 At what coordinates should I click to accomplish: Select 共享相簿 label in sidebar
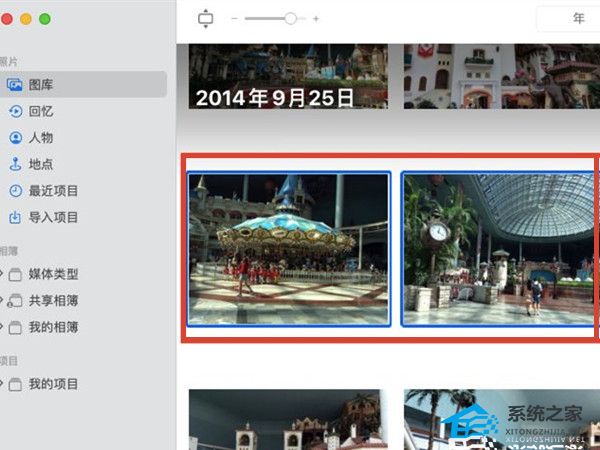pos(54,300)
